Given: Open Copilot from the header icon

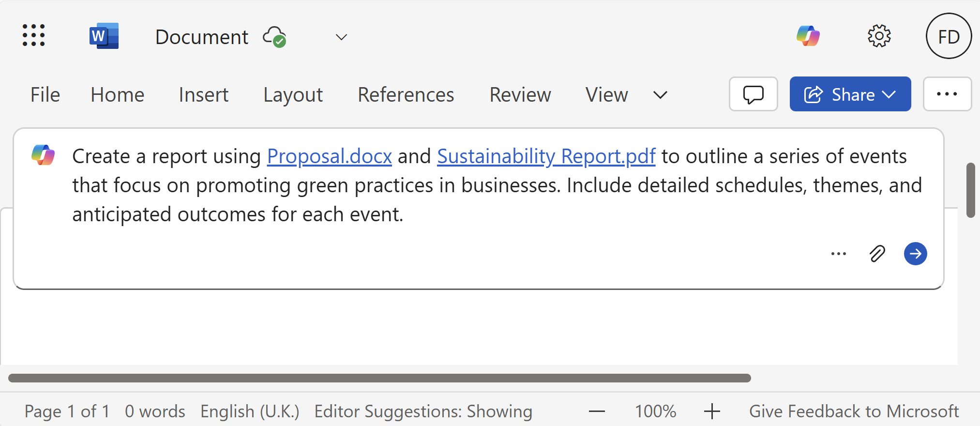Looking at the screenshot, I should click(808, 36).
